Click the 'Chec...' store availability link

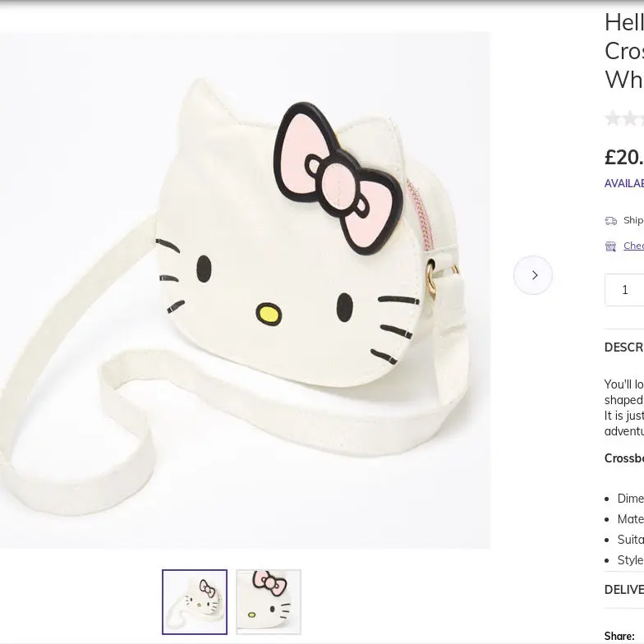click(x=633, y=246)
